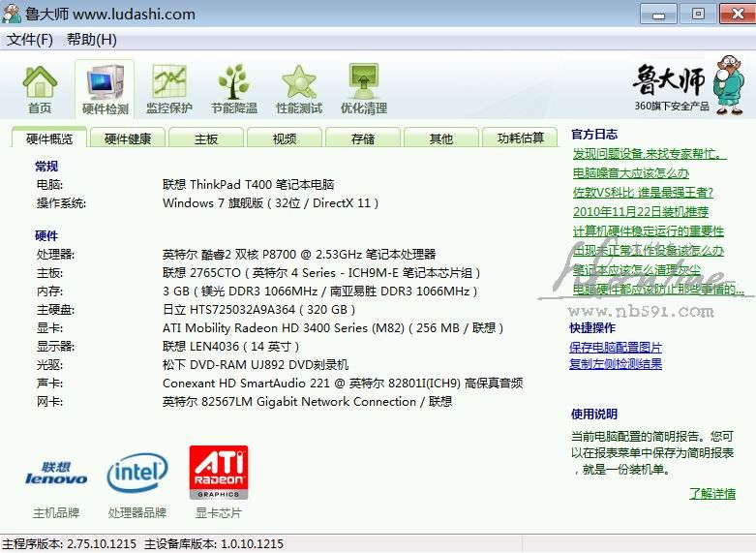Open the 监控保护 monitoring icon
756x553 pixels.
click(169, 90)
